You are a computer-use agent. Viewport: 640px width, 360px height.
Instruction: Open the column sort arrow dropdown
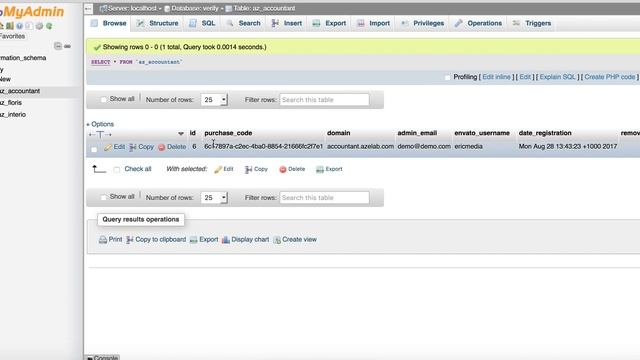[x=181, y=133]
